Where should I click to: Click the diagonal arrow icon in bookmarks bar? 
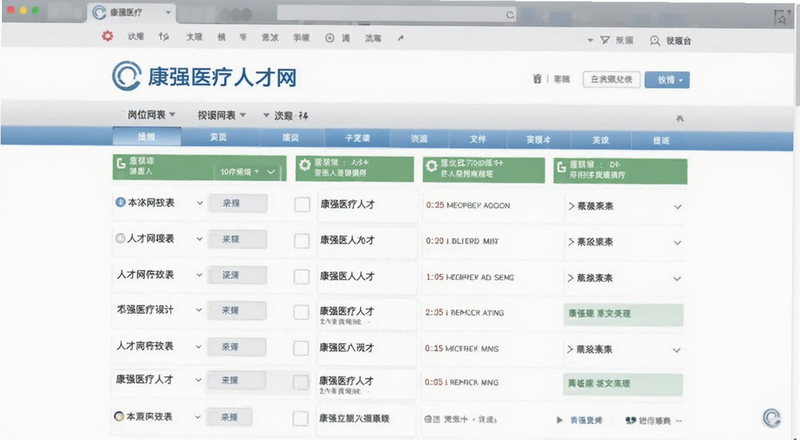[401, 38]
